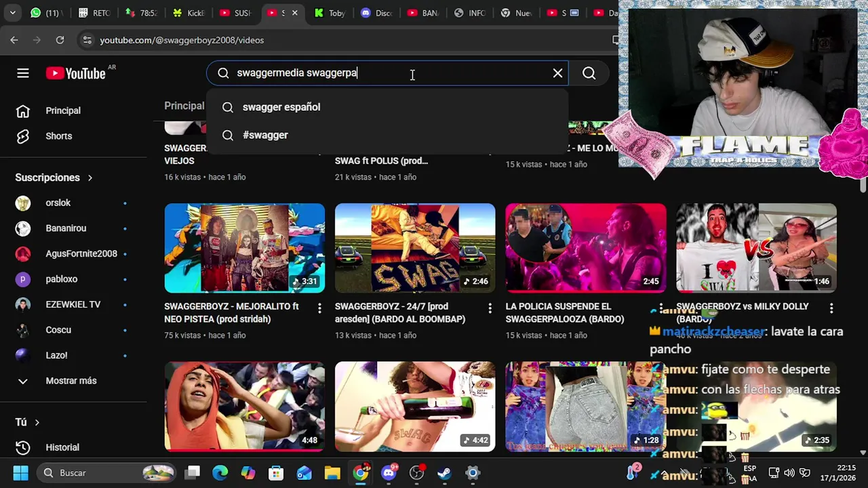Viewport: 868px width, 488px height.
Task: Click the address bar URL
Action: pos(182,40)
